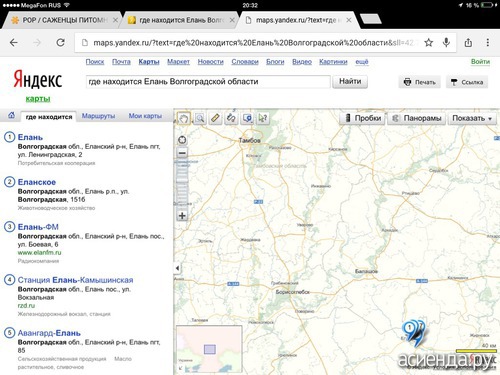Screen dimensions: 500x375
Task: Click the Найти search button
Action: click(x=350, y=81)
